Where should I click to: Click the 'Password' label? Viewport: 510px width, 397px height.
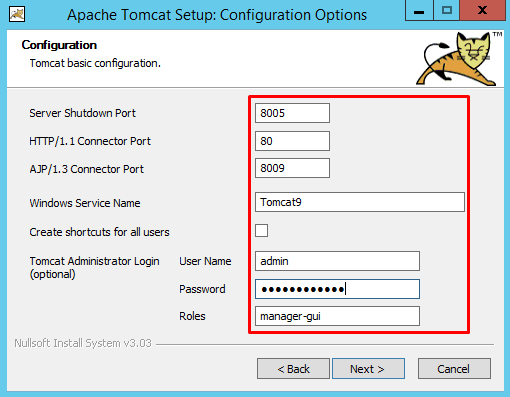tap(202, 289)
